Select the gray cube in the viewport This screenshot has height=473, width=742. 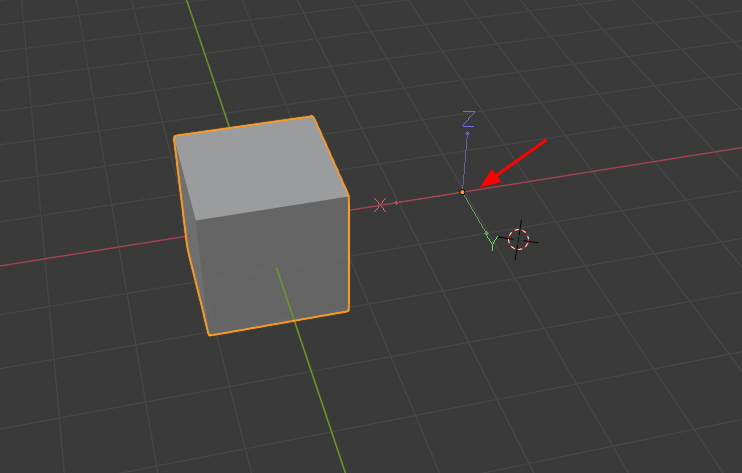(x=262, y=226)
